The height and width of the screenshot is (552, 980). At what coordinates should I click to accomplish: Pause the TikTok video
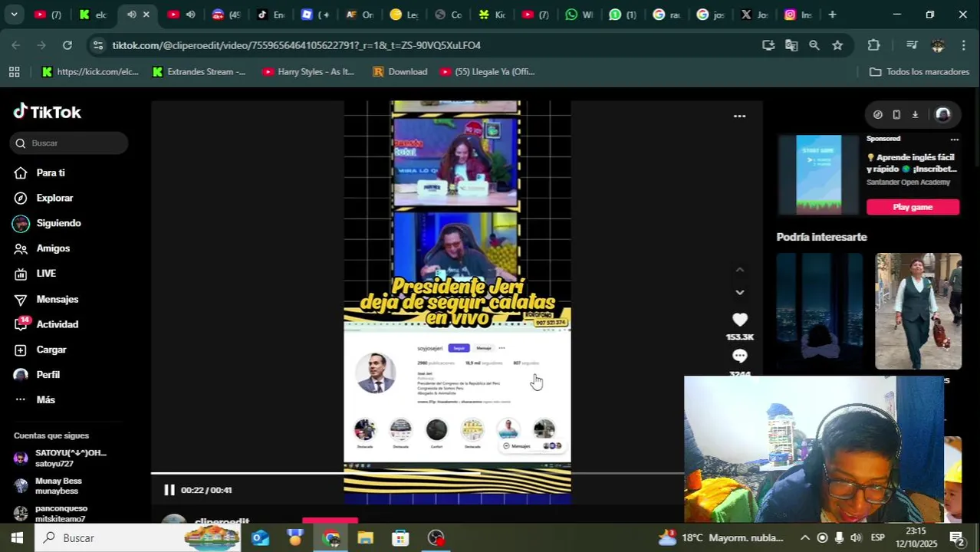[169, 490]
